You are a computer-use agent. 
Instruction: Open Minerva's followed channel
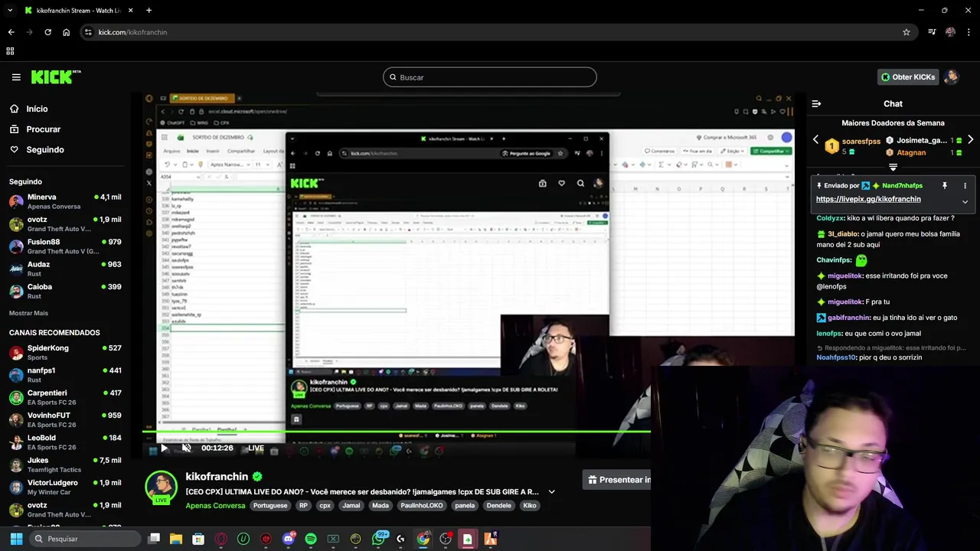pyautogui.click(x=65, y=201)
